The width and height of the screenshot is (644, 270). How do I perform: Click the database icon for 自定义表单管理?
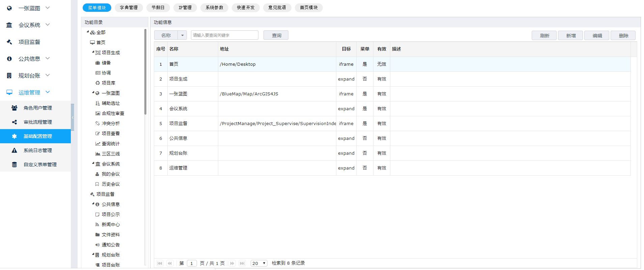pyautogui.click(x=14, y=164)
